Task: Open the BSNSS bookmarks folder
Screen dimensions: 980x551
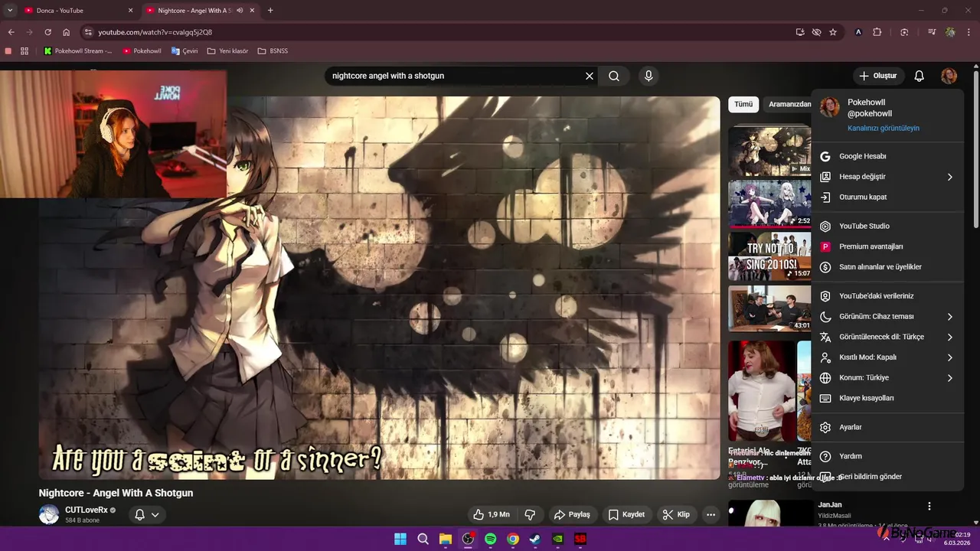Action: [x=273, y=51]
